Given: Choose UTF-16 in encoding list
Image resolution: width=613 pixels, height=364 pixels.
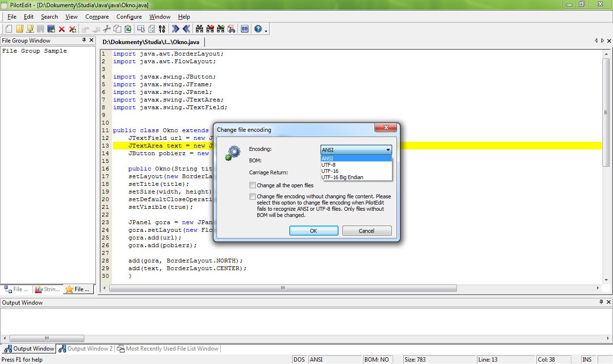Looking at the screenshot, I should pyautogui.click(x=356, y=171).
